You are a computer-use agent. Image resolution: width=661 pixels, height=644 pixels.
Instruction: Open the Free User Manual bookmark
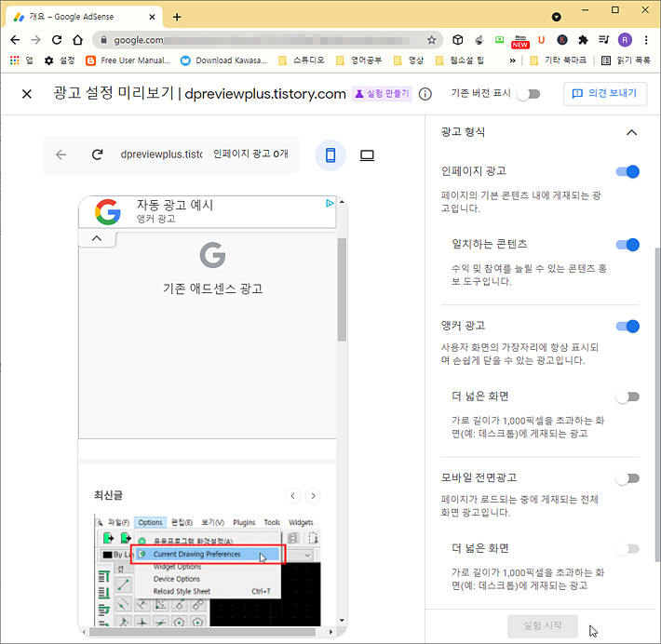pyautogui.click(x=128, y=60)
